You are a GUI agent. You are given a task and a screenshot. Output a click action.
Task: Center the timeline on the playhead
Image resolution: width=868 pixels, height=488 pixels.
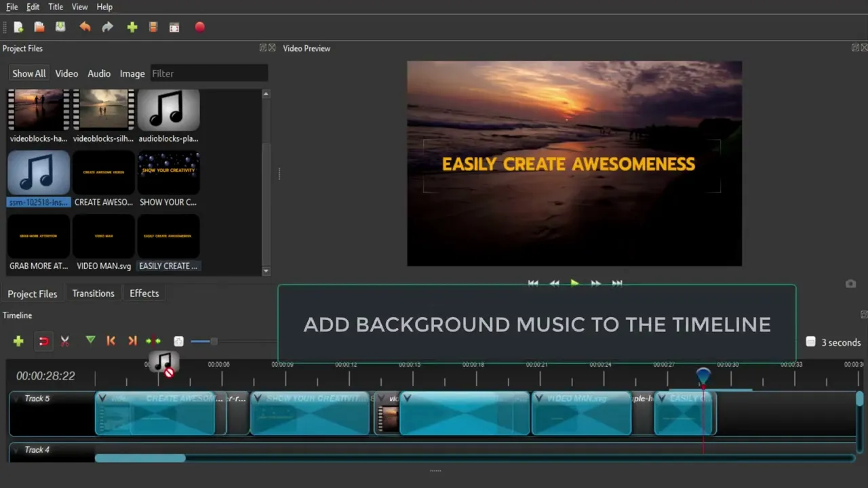[153, 341]
